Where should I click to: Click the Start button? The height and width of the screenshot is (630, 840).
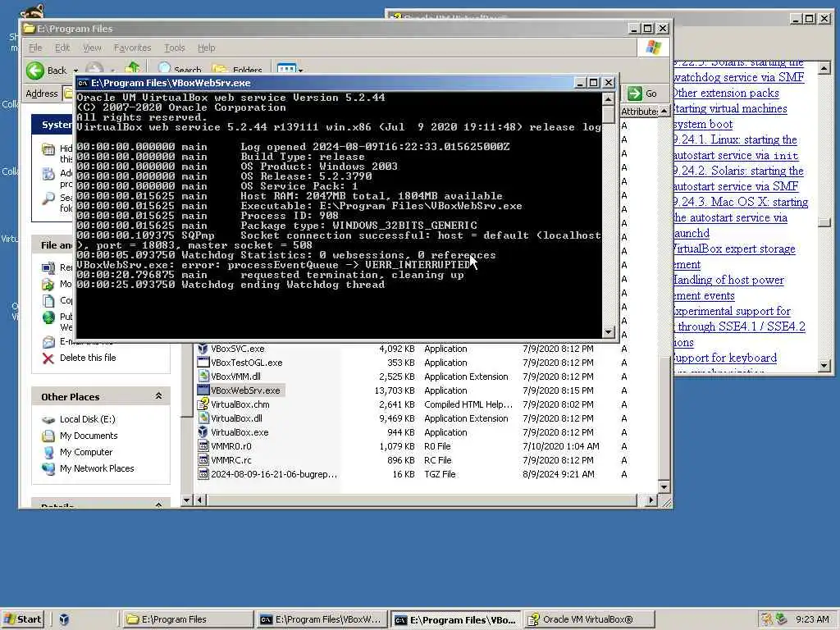click(22, 619)
